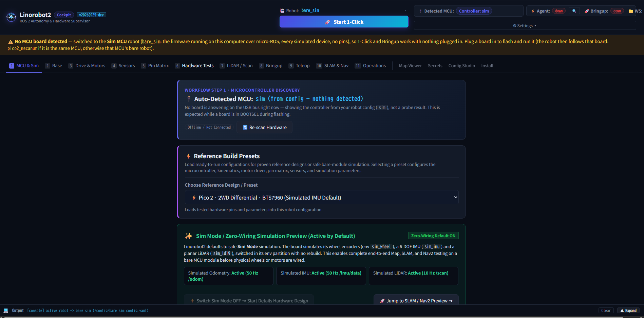Click Re-scan Hardware button
Image resolution: width=644 pixels, height=318 pixels.
265,127
